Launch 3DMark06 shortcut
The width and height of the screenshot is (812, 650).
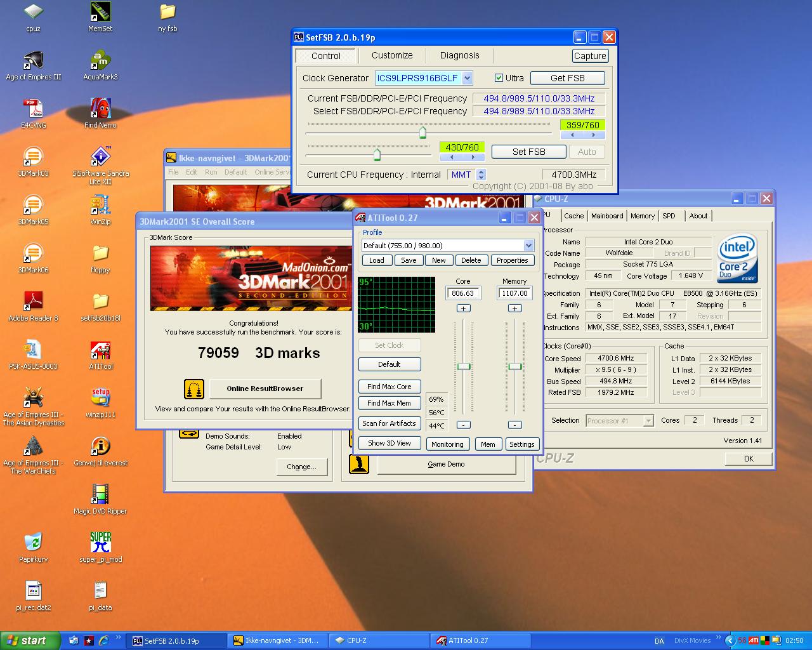tap(33, 258)
